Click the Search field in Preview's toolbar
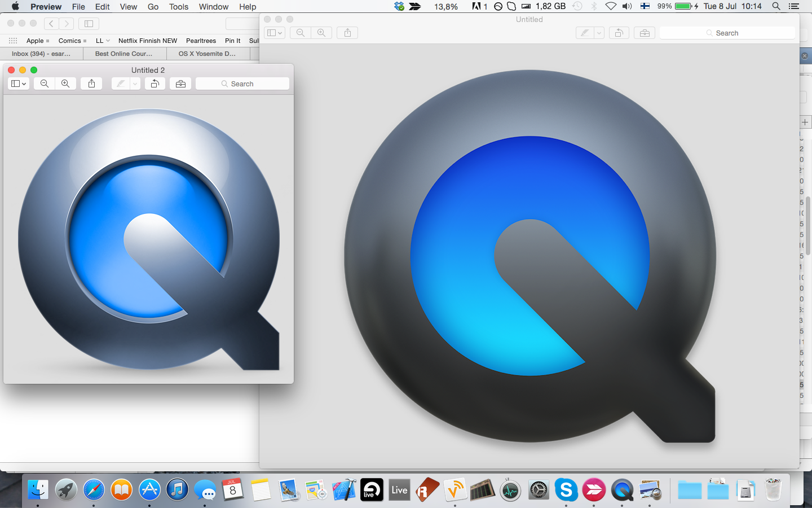 242,84
